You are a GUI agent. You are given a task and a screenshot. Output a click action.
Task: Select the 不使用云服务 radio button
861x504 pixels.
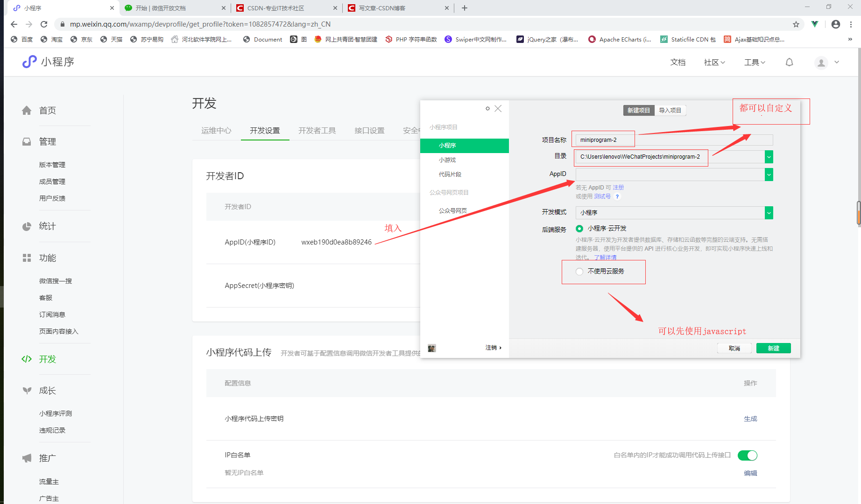coord(579,271)
